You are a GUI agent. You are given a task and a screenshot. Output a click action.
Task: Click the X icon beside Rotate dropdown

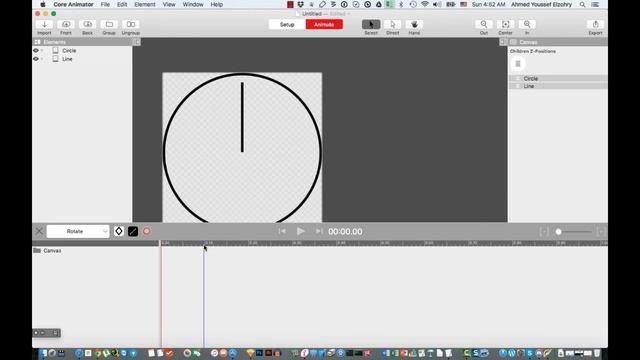[x=39, y=231]
